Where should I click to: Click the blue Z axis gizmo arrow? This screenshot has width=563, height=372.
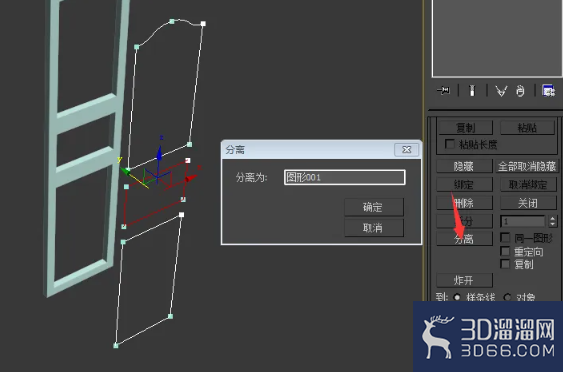pos(159,153)
